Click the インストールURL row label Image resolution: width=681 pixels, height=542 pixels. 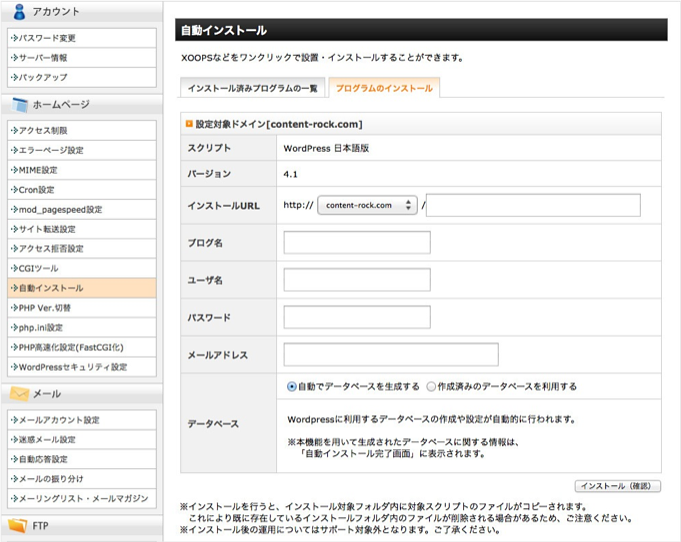click(224, 206)
